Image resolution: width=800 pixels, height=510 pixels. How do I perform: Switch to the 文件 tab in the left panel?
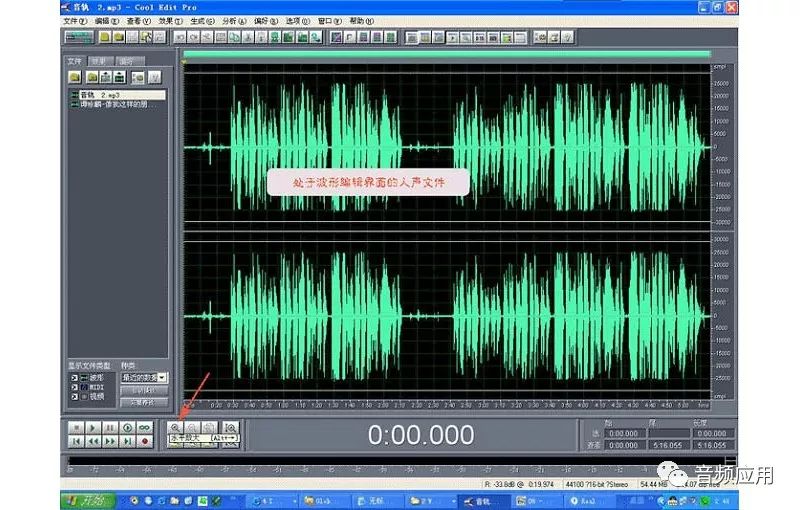(74, 61)
